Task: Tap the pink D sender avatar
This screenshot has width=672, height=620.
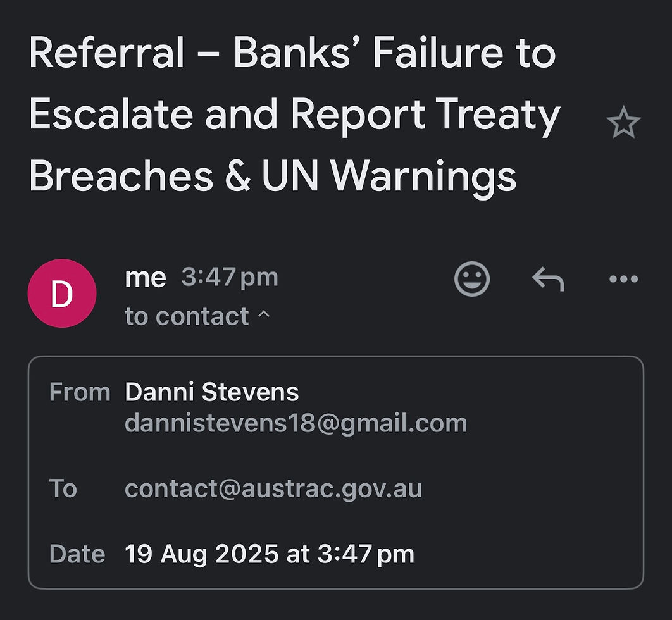Action: pos(62,294)
